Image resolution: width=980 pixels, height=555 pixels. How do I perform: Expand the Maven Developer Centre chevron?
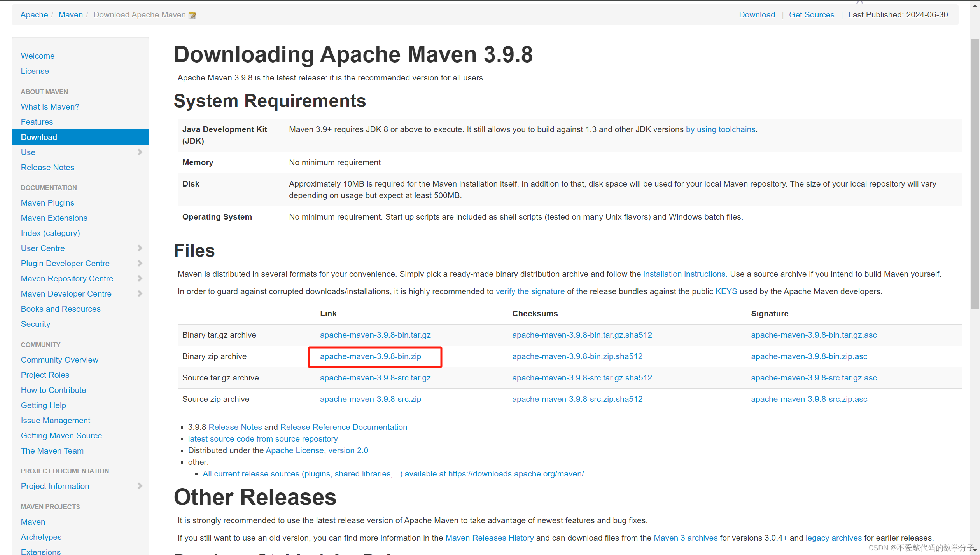[140, 293]
